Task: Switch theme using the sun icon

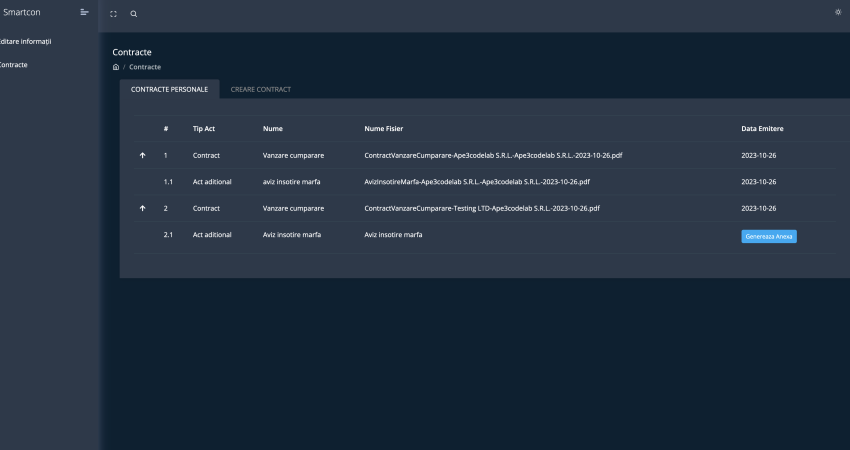Action: 838,12
